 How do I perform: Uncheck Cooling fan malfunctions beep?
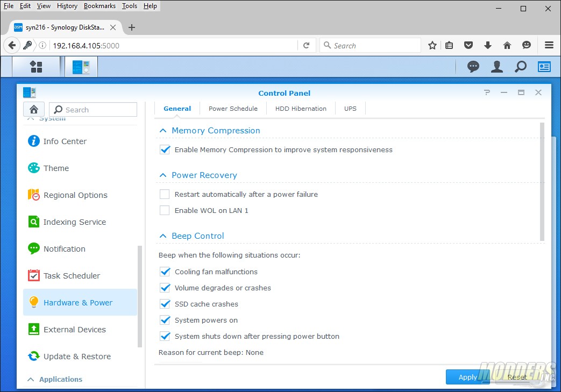click(165, 272)
